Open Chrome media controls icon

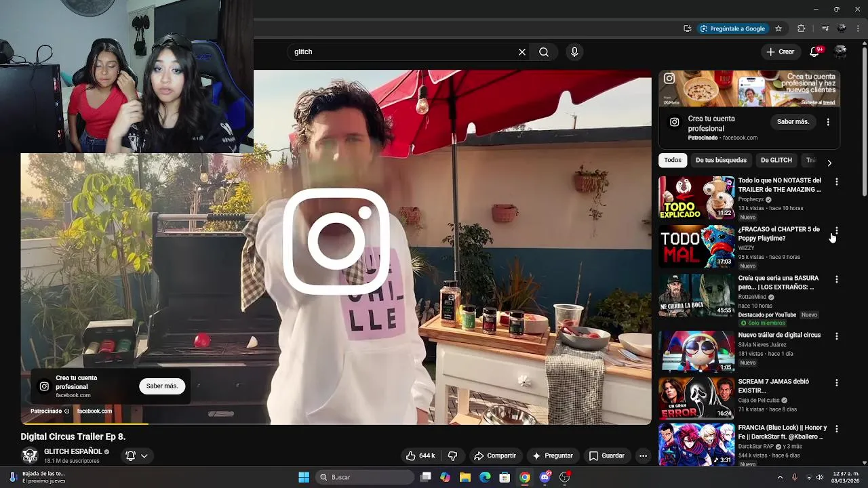coord(825,28)
